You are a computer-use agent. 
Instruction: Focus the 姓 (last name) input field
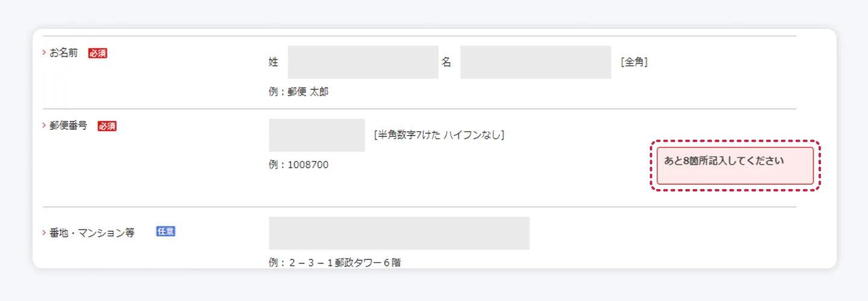[x=363, y=62]
